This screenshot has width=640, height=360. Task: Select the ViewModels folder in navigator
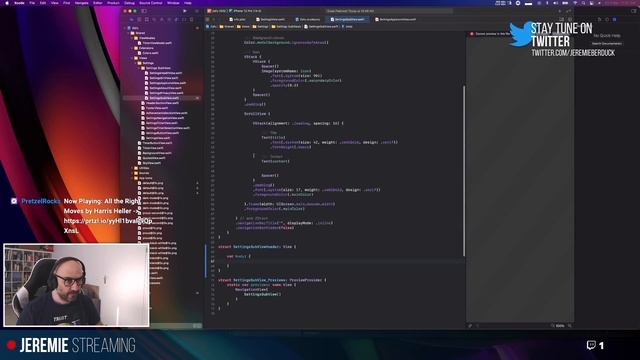coord(145,38)
